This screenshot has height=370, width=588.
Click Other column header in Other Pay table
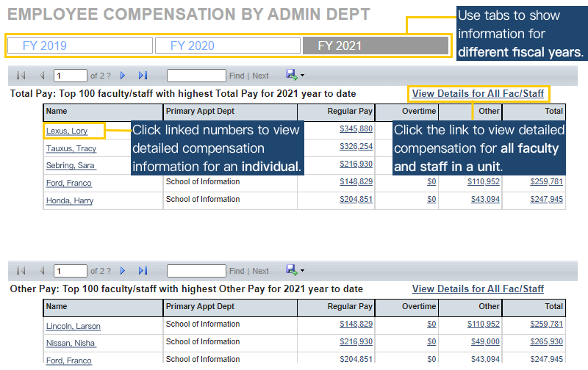(x=470, y=307)
